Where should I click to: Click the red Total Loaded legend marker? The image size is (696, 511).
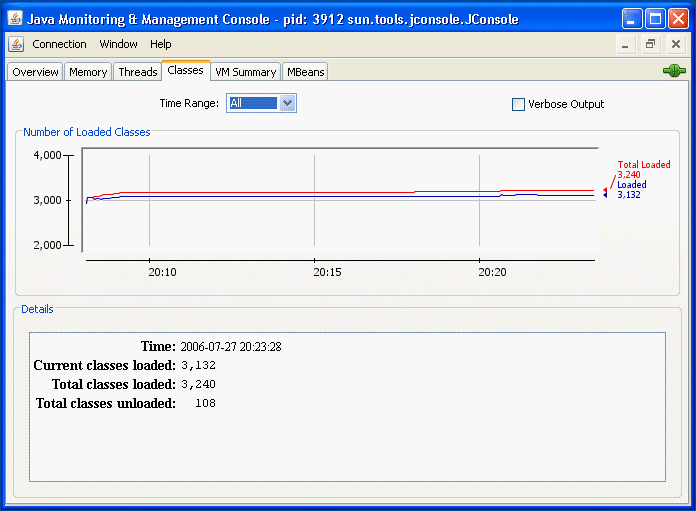pos(605,190)
